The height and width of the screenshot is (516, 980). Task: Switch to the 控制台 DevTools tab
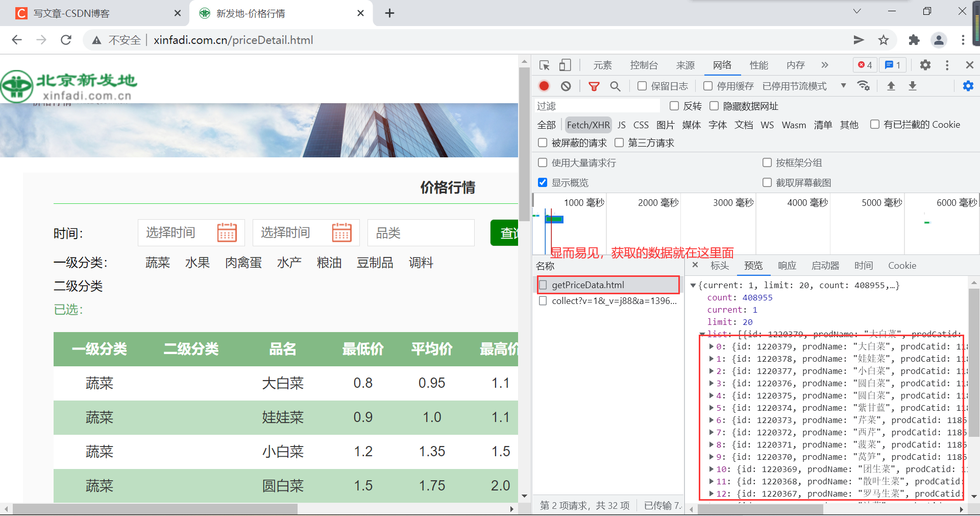pyautogui.click(x=644, y=65)
